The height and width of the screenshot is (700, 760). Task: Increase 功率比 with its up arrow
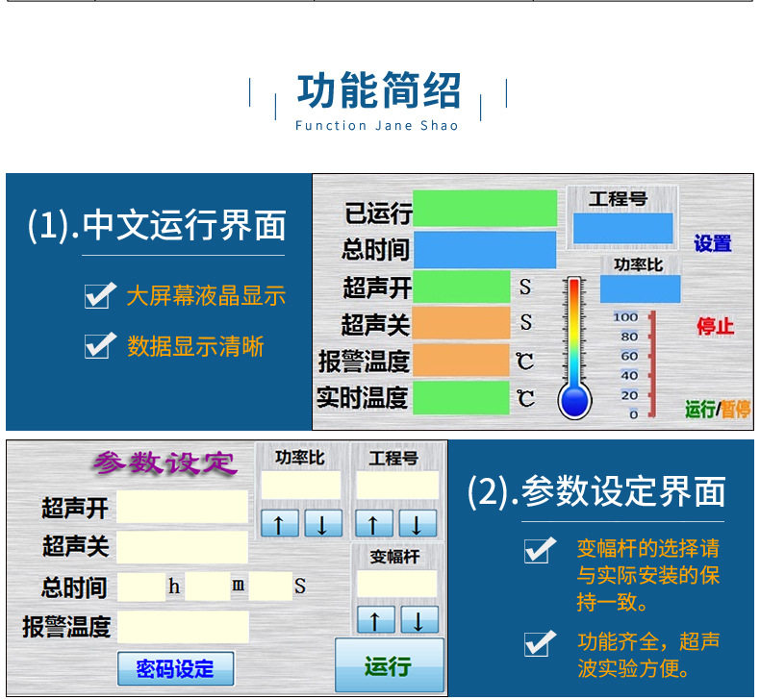(x=280, y=523)
